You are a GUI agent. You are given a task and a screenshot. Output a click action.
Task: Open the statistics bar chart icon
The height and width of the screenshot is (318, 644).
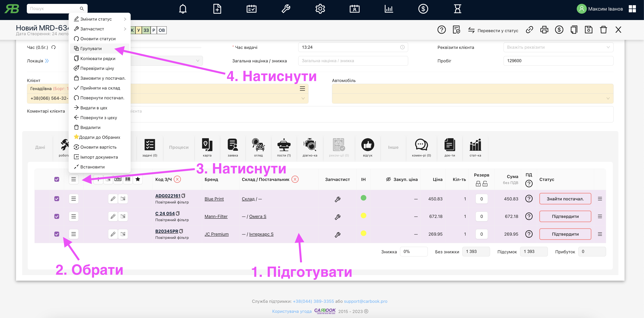coord(475,145)
